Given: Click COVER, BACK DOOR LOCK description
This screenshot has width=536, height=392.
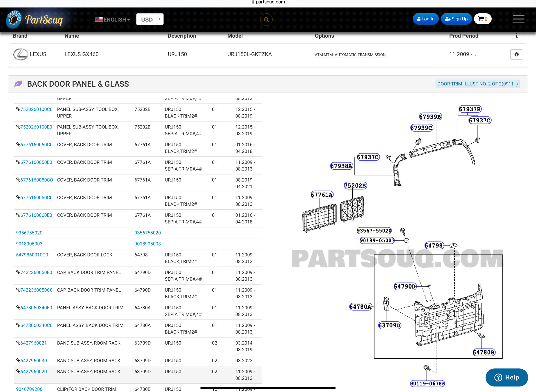Looking at the screenshot, I should pyautogui.click(x=85, y=255).
